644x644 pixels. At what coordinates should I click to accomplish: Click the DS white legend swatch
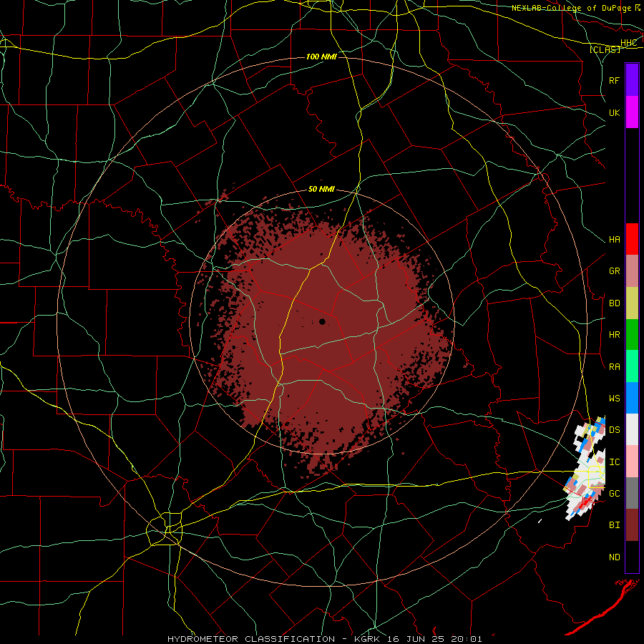[632, 429]
